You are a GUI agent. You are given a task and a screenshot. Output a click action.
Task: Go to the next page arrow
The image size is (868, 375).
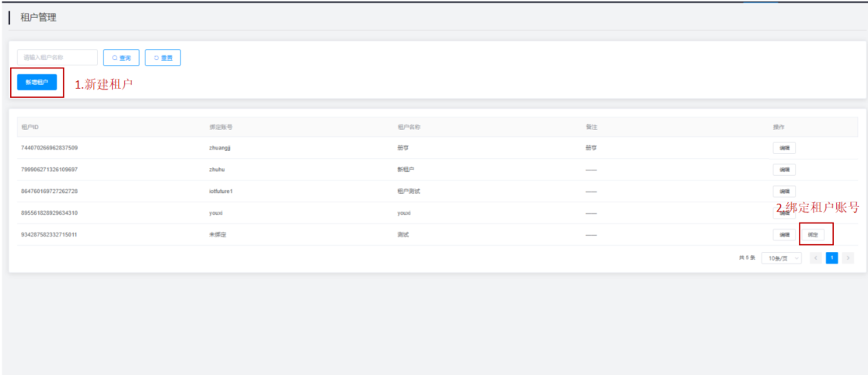click(848, 258)
